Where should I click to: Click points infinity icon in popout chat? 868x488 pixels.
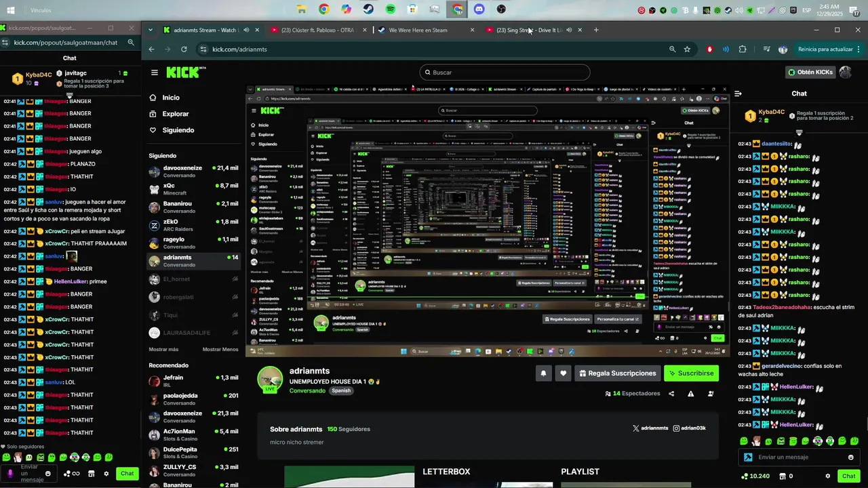pyautogui.click(x=73, y=474)
